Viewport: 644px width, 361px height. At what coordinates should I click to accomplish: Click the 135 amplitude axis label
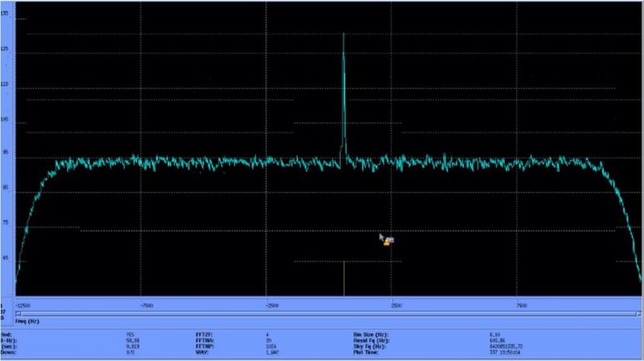pos(6,15)
